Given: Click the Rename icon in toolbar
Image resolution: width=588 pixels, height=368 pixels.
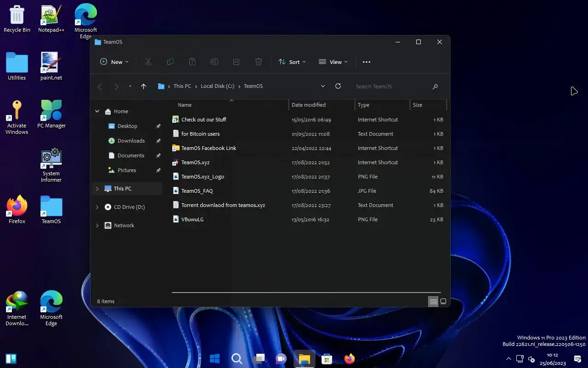Looking at the screenshot, I should 214,62.
